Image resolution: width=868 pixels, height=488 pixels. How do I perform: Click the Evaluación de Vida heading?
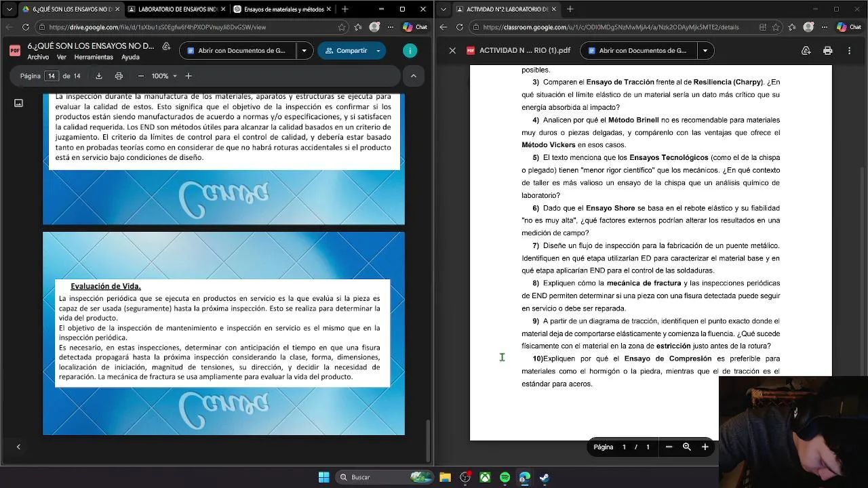106,286
